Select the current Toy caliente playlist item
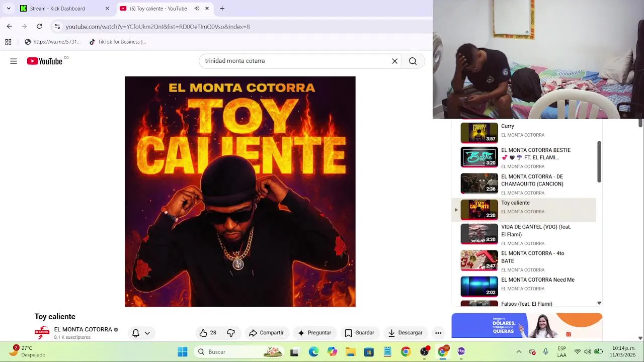Image resolution: width=644 pixels, height=362 pixels. pos(524,210)
